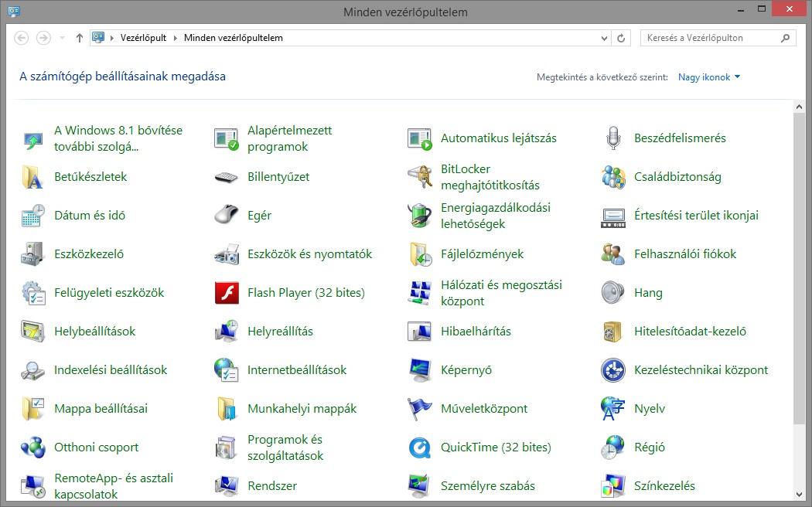
Task: Refresh the Control Panel address bar
Action: (621, 38)
